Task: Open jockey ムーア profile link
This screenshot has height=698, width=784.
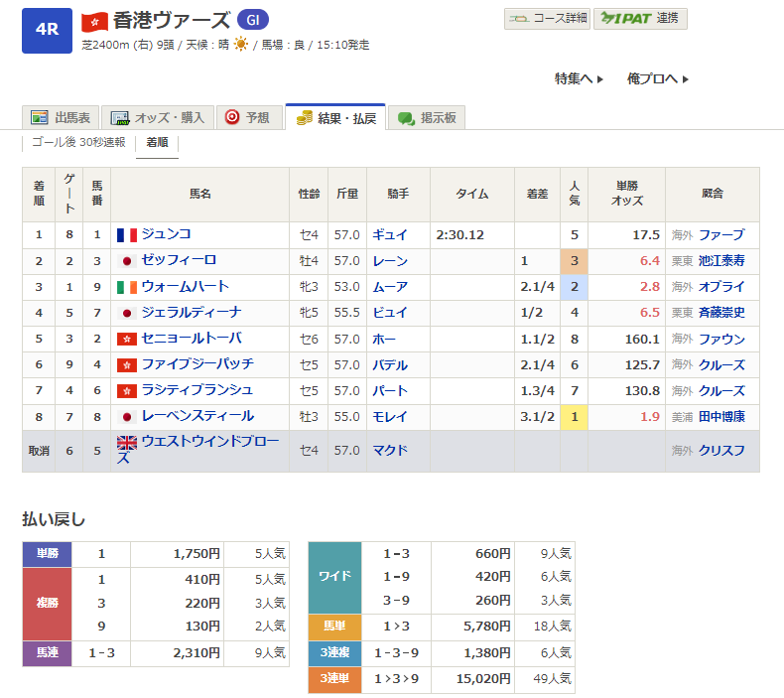Action: tap(389, 287)
